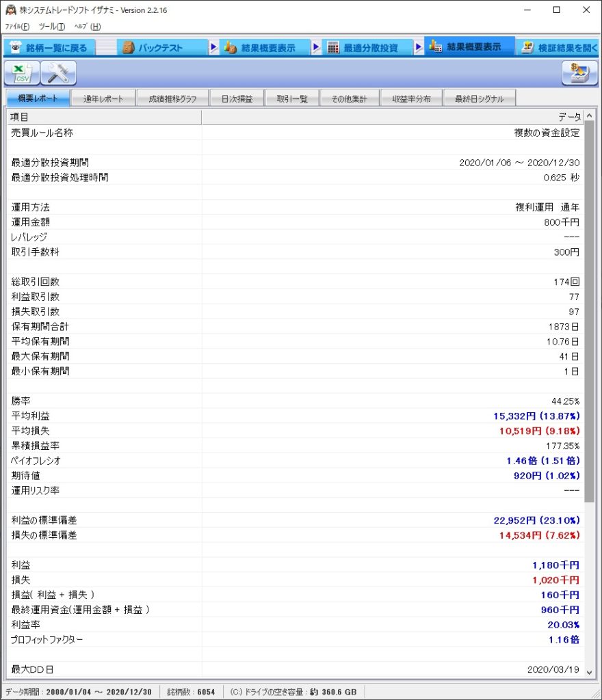Open the 最終日シグナル tab
Image resolution: width=602 pixels, height=700 pixels.
479,99
